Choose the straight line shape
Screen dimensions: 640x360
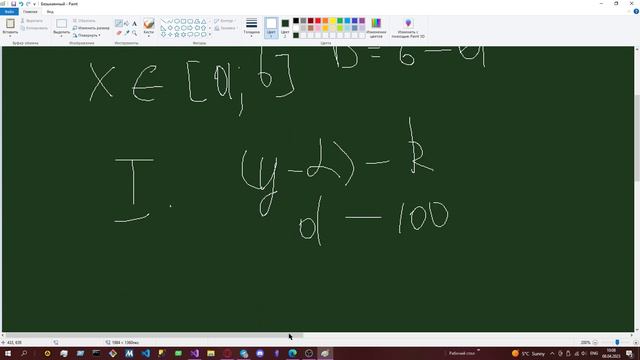(x=163, y=21)
